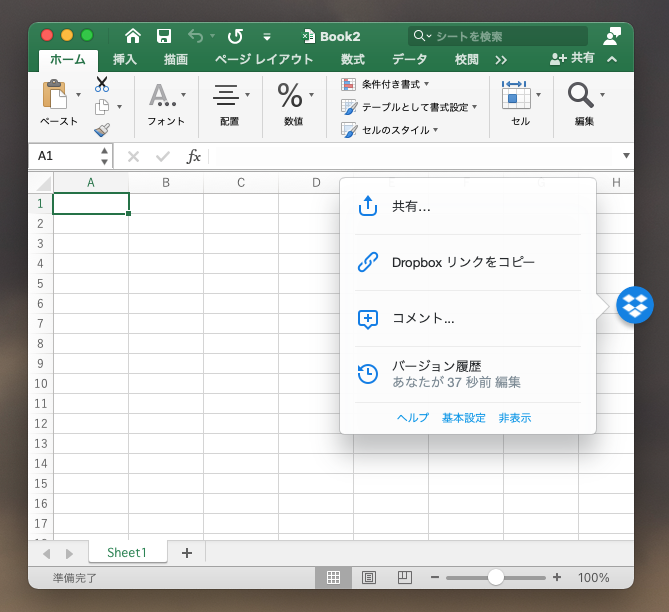This screenshot has height=612, width=669.
Task: Open バージョン履歴 version history
Action: pyautogui.click(x=468, y=374)
